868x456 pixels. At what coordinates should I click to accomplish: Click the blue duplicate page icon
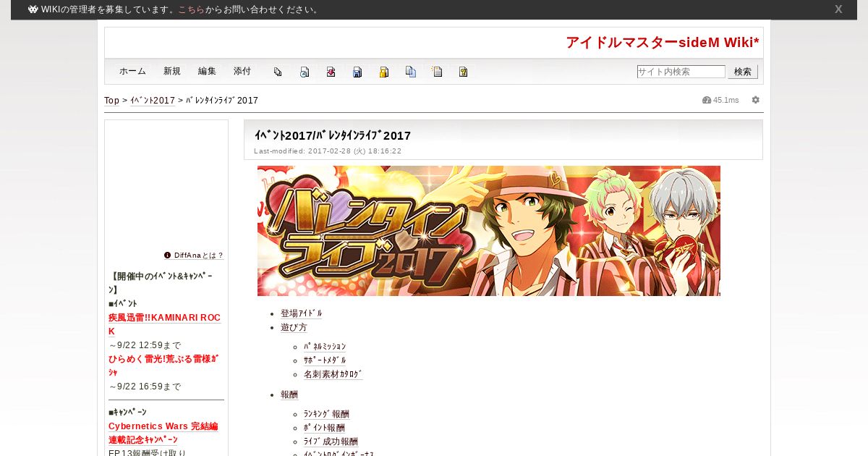point(411,72)
